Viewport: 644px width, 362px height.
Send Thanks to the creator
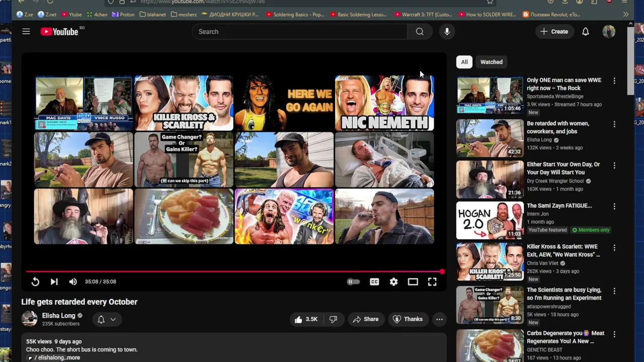click(408, 319)
